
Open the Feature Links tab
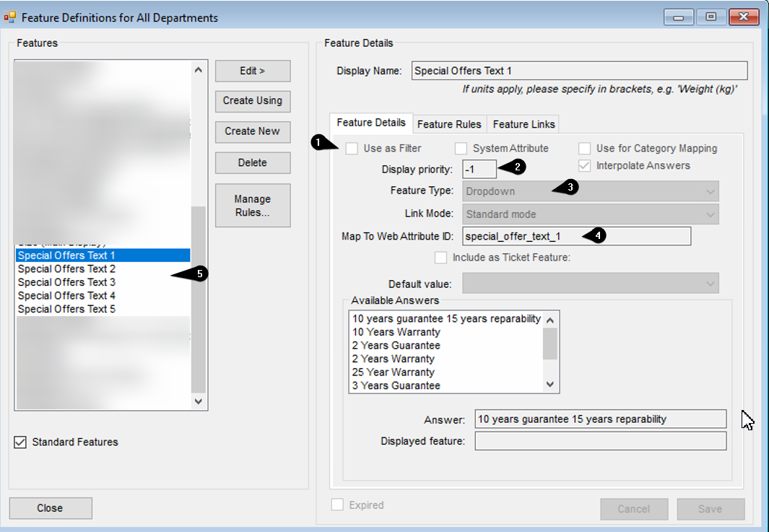tap(523, 124)
